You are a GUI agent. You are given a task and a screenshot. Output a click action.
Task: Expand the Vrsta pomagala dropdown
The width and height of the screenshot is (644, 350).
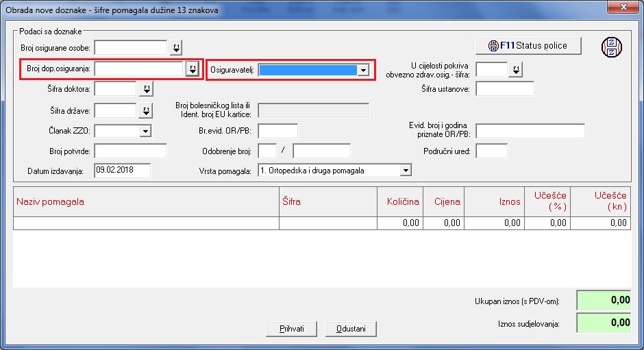coord(406,170)
